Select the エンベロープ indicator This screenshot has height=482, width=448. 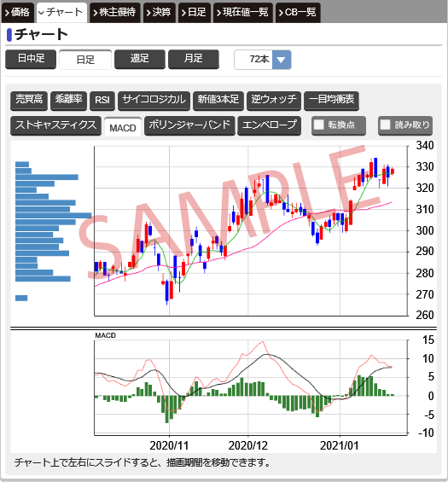(x=270, y=125)
